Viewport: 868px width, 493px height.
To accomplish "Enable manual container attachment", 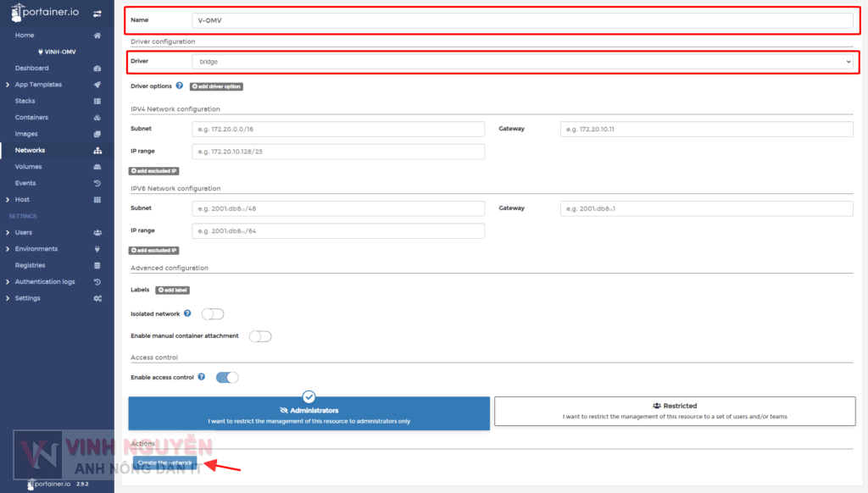I will tap(260, 335).
